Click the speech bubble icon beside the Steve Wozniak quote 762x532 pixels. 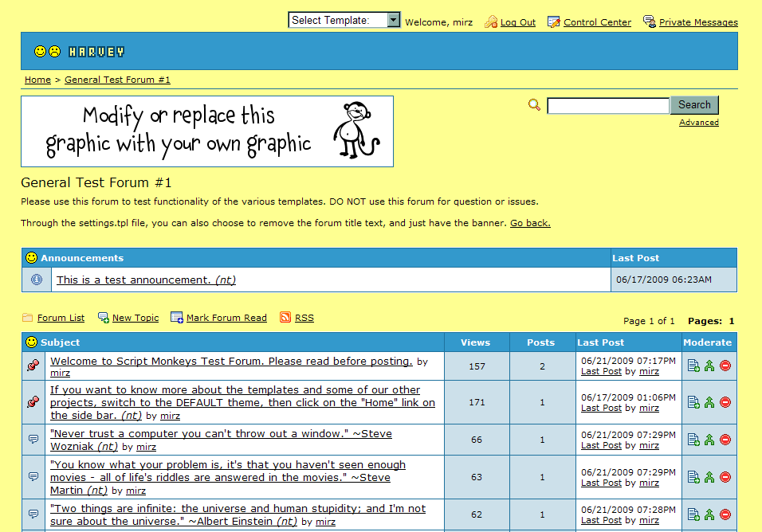(33, 440)
